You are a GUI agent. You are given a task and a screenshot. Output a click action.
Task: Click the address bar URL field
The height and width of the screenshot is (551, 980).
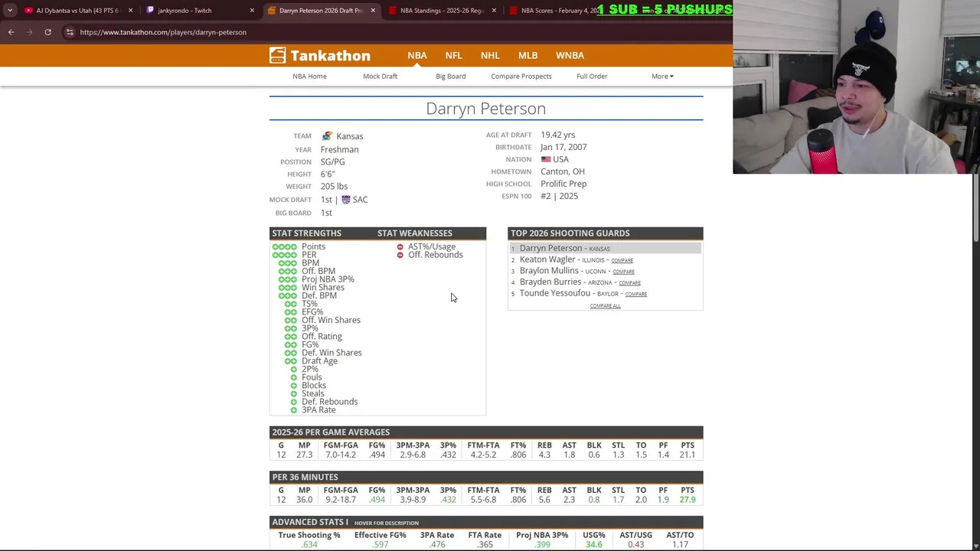pos(163,32)
